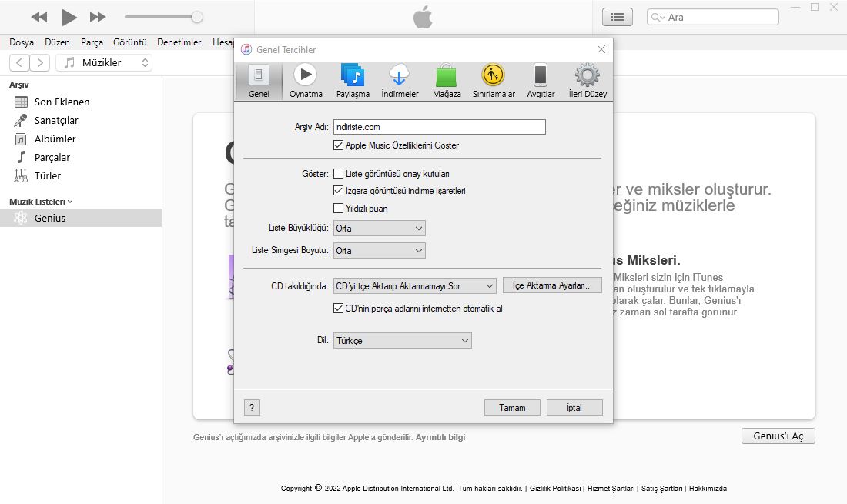
Task: Select the Genel preferences tab
Action: pyautogui.click(x=259, y=82)
